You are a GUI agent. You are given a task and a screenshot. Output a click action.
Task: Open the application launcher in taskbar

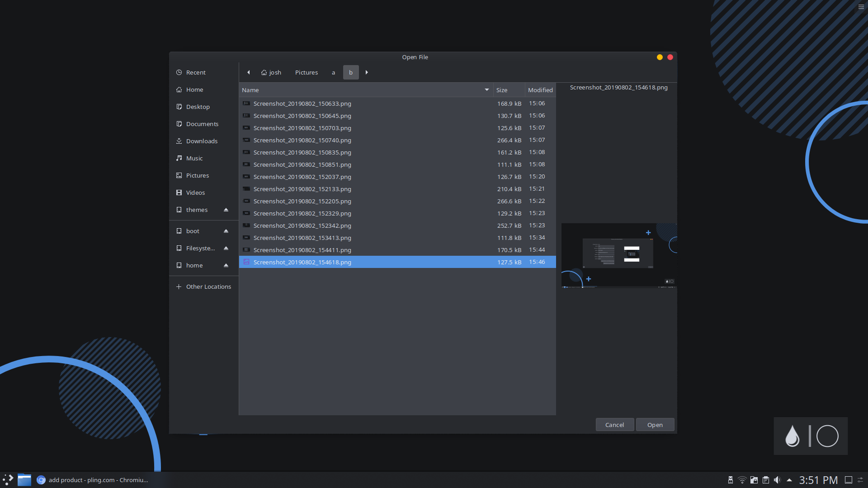pos(8,480)
